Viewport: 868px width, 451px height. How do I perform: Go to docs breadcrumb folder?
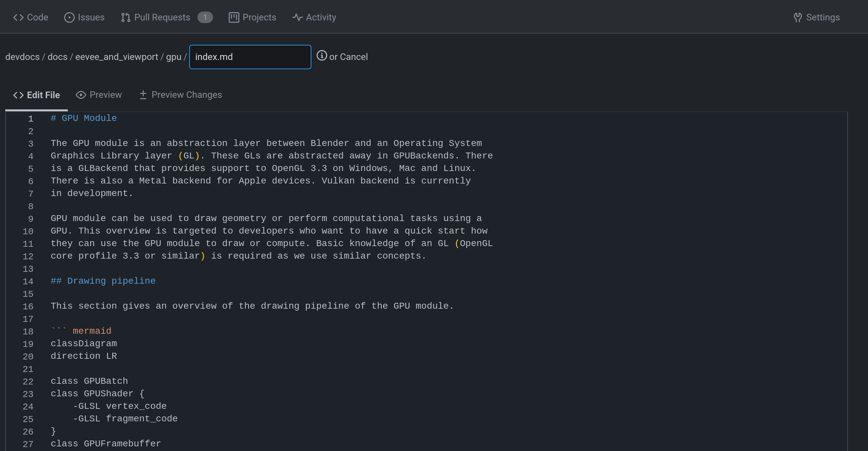point(58,57)
